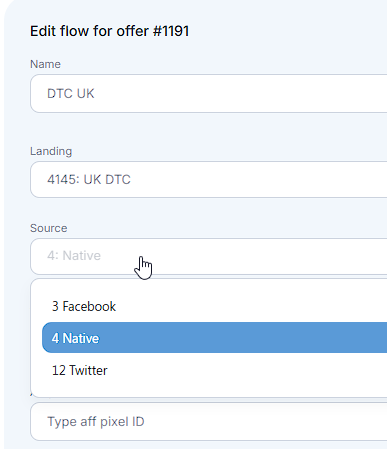Viewport: 387px width, 449px height.
Task: Select the Facebook entry numbered 3
Action: 84,306
